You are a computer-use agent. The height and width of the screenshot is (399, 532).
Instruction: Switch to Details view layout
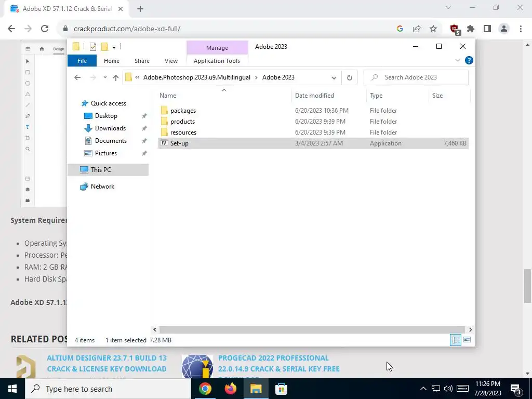click(455, 340)
